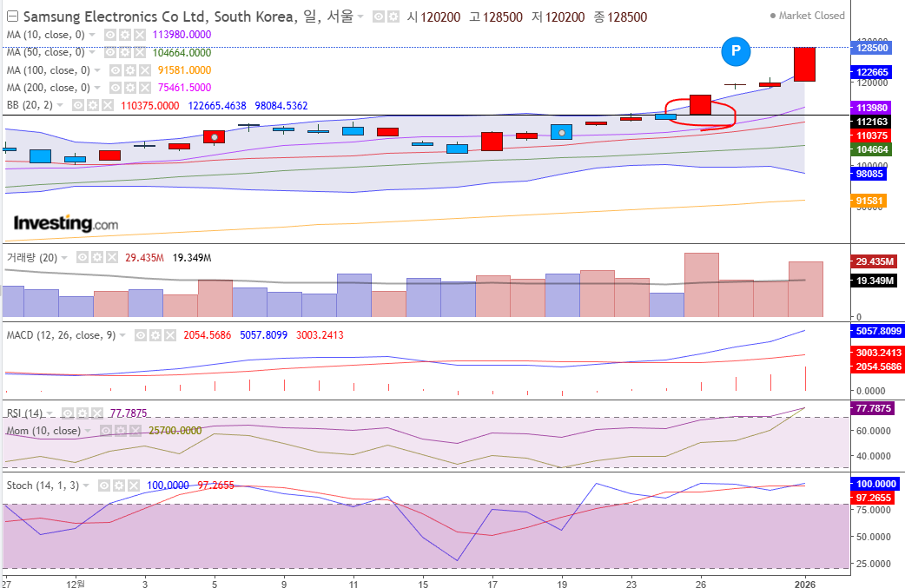
Task: Open settings gear for MA (100, close, 0)
Action: (130, 70)
